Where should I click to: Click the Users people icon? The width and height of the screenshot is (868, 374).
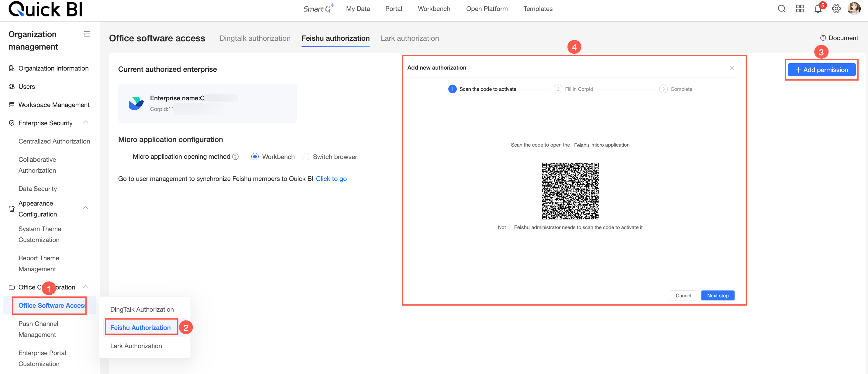coord(12,87)
